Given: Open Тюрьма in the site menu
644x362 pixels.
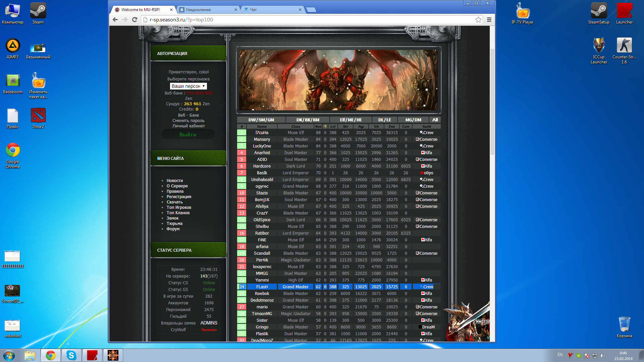Looking at the screenshot, I should coord(174,224).
